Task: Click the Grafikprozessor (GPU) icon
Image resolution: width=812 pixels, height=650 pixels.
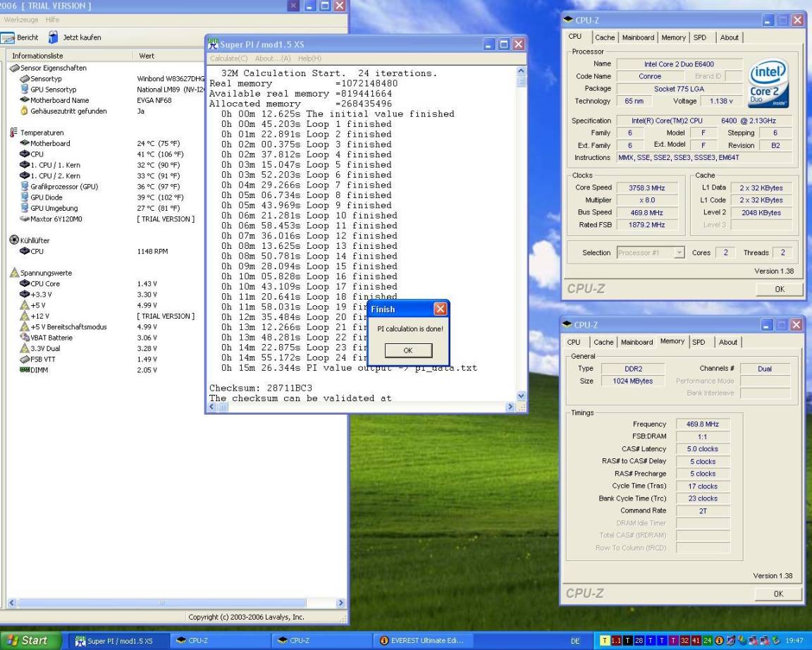Action: 25,186
